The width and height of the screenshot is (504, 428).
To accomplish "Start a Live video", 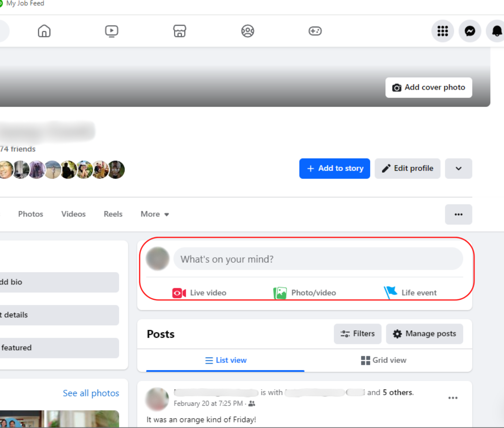I will (199, 293).
